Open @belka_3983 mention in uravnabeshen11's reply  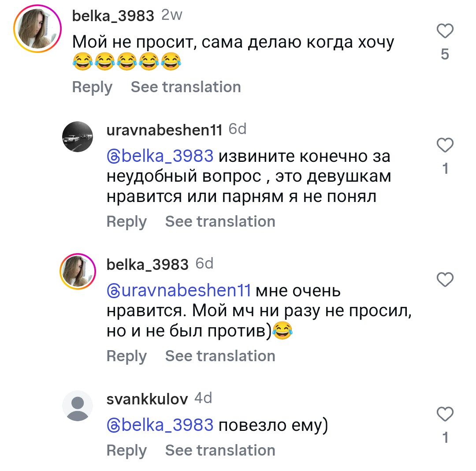click(x=160, y=156)
